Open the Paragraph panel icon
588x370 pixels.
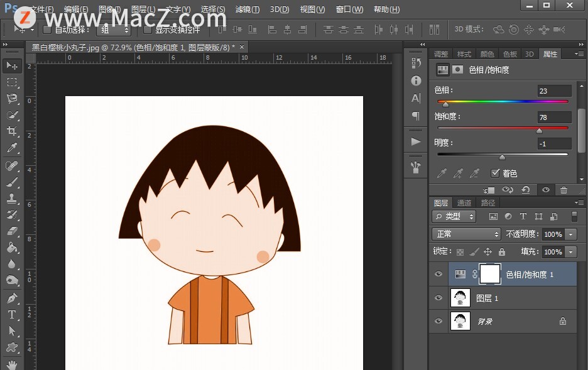(416, 116)
